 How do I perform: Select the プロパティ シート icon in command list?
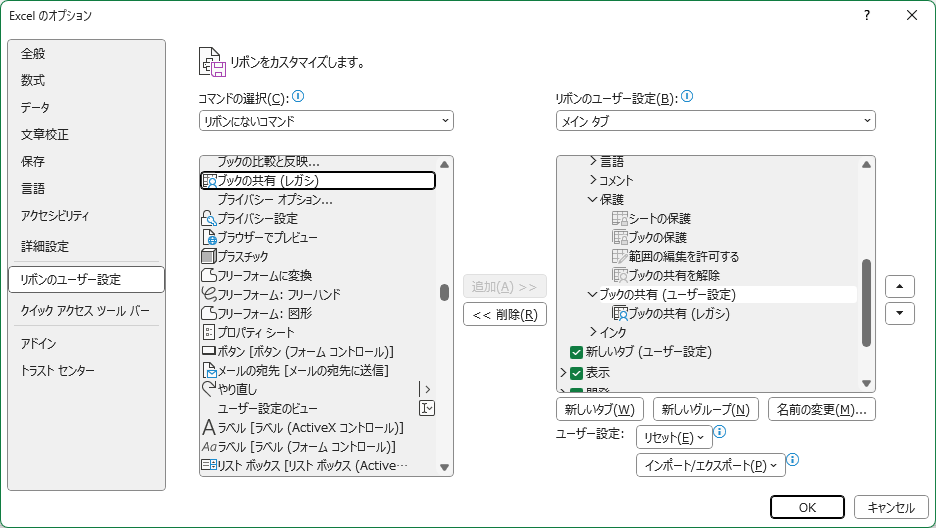[209, 332]
